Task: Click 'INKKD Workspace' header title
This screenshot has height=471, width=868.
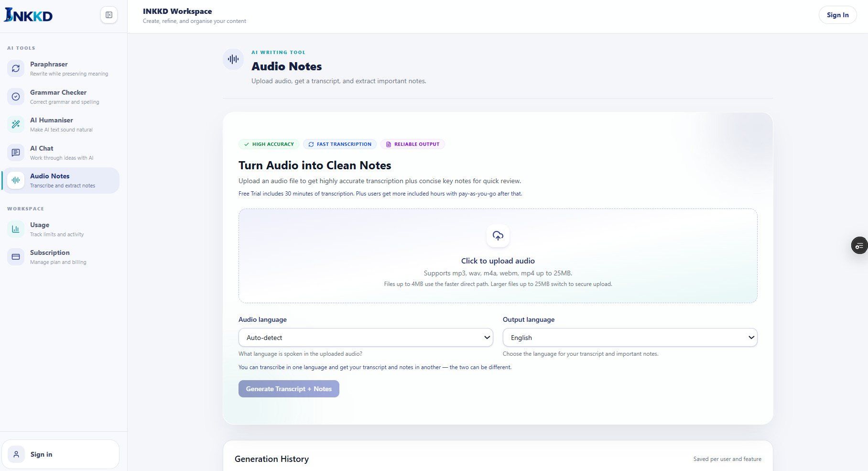Action: [x=177, y=11]
